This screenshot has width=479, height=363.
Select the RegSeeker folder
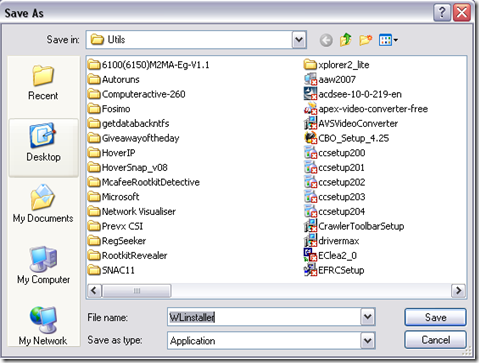[117, 241]
